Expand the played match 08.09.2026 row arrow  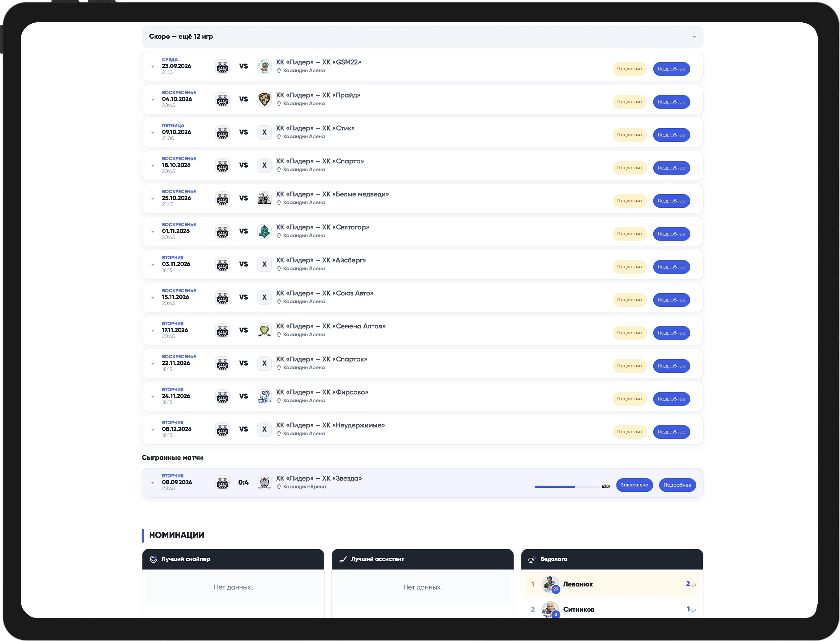153,483
